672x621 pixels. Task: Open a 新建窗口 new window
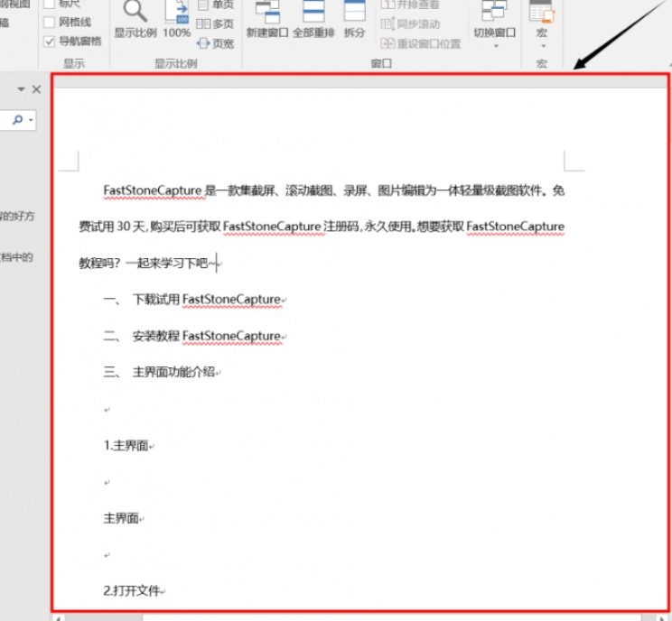pyautogui.click(x=267, y=19)
